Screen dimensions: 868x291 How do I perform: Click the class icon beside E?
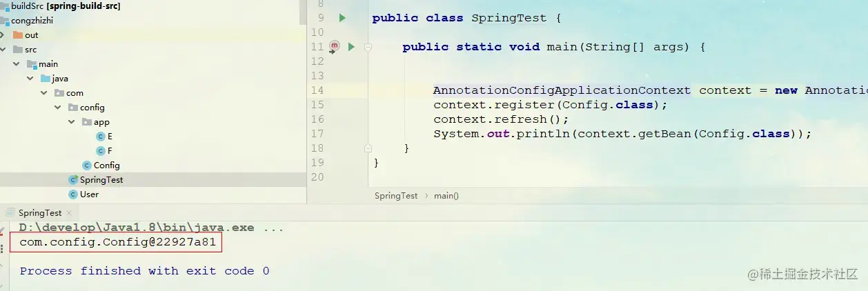click(x=101, y=137)
